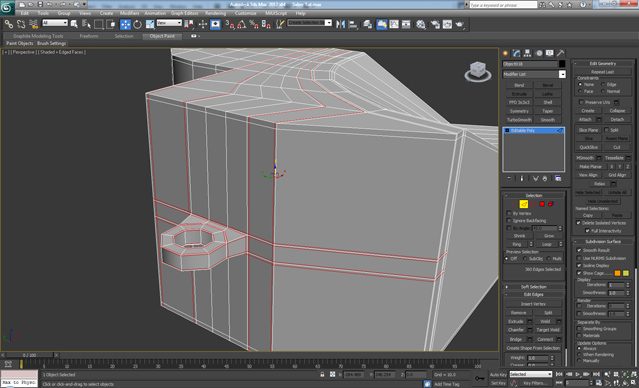
Task: Collapse the Edit Edges rollout
Action: 533,294
